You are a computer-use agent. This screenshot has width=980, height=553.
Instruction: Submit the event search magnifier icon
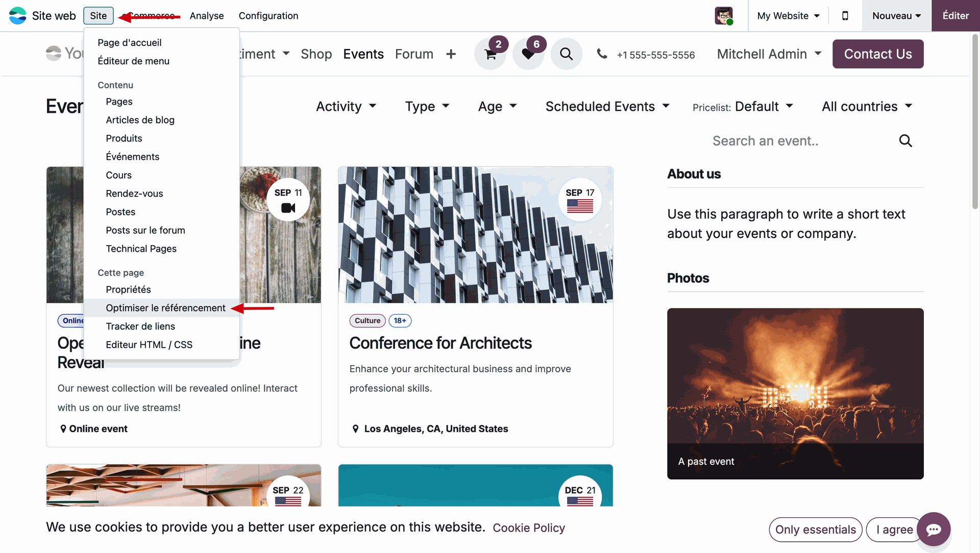905,141
